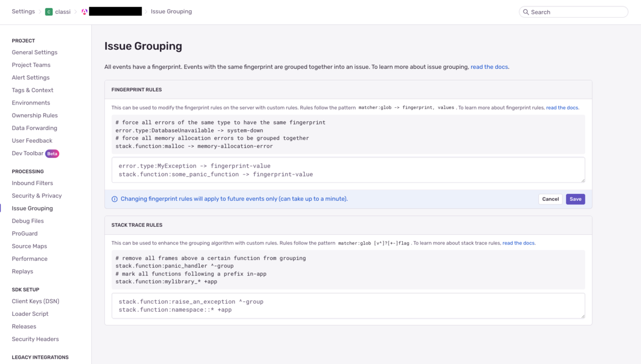Viewport: 641px width, 364px height.
Task: Click the info icon in fingerprint notice
Action: point(114,199)
